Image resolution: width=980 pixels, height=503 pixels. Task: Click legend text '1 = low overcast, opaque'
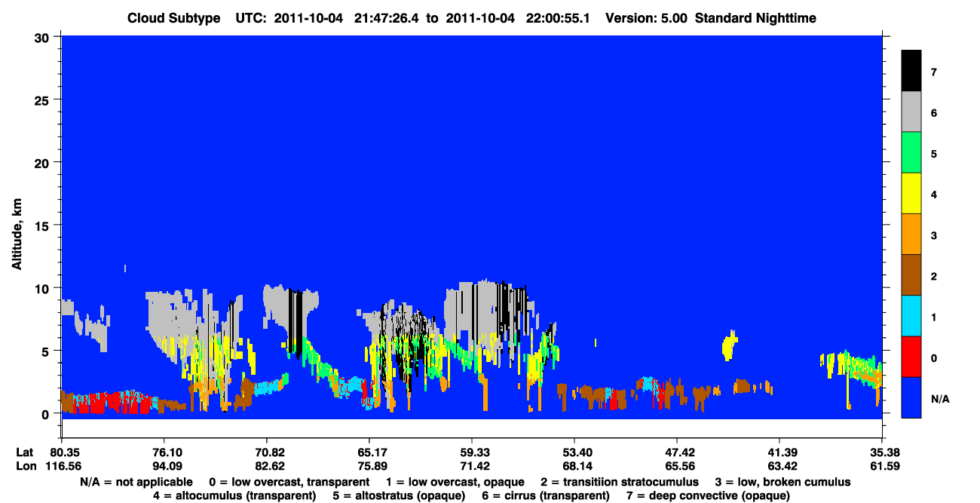[x=457, y=482]
